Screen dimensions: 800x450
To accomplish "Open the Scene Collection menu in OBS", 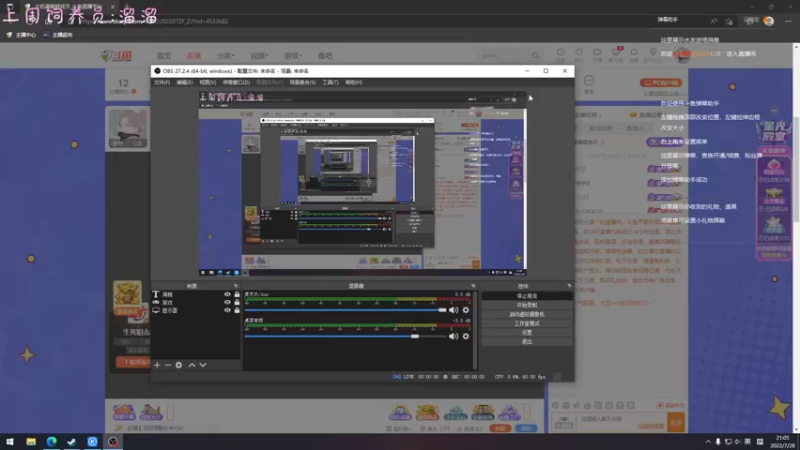I will coord(303,82).
